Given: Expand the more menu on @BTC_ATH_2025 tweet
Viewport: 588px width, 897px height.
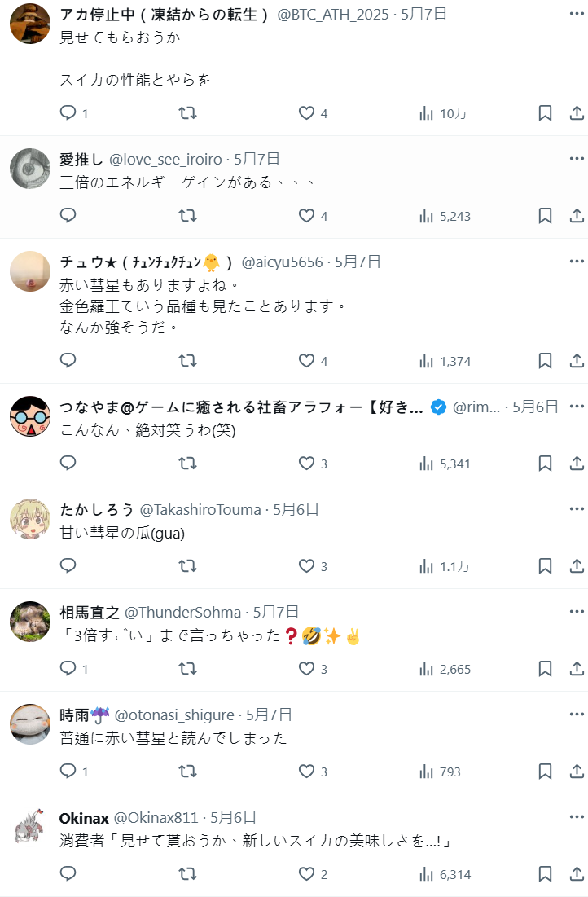Looking at the screenshot, I should point(577,13).
